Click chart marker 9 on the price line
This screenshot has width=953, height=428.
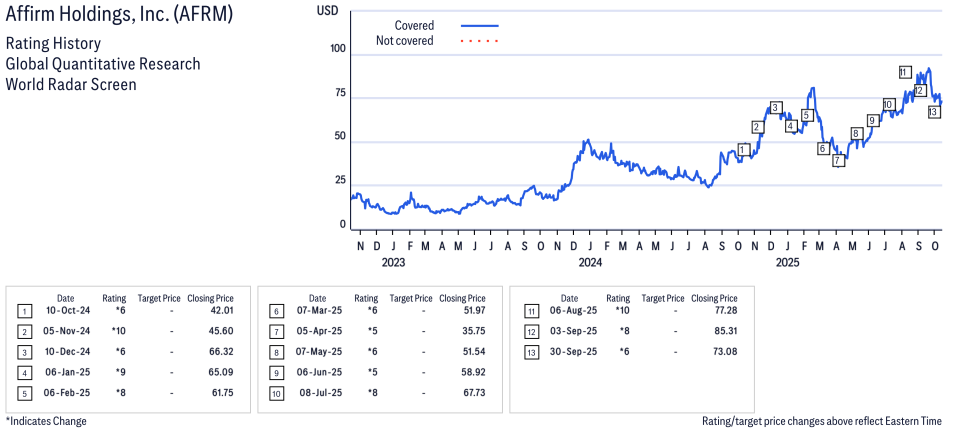point(872,120)
